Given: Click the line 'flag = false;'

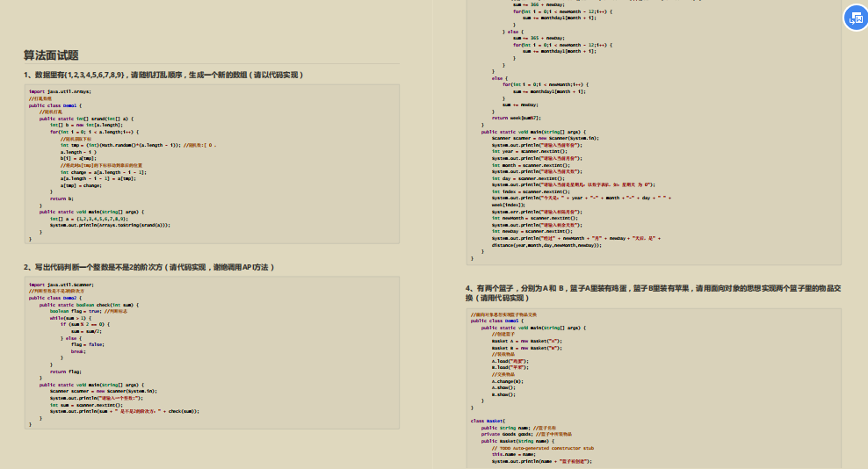Looking at the screenshot, I should [x=88, y=344].
